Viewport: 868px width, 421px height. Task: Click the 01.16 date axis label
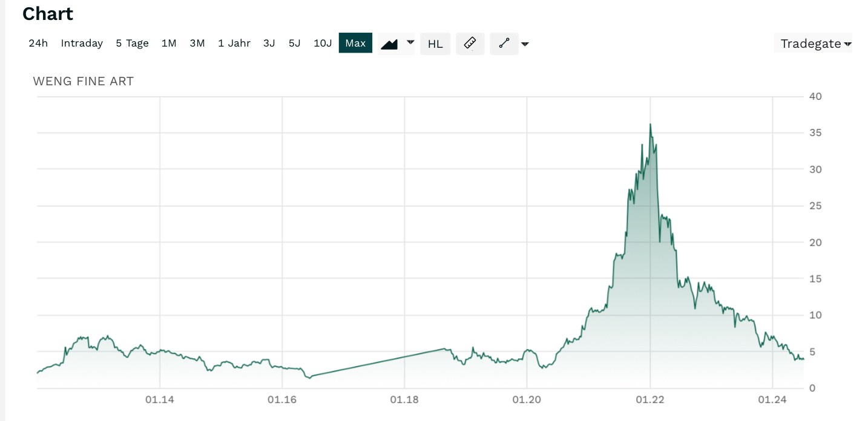pos(282,400)
